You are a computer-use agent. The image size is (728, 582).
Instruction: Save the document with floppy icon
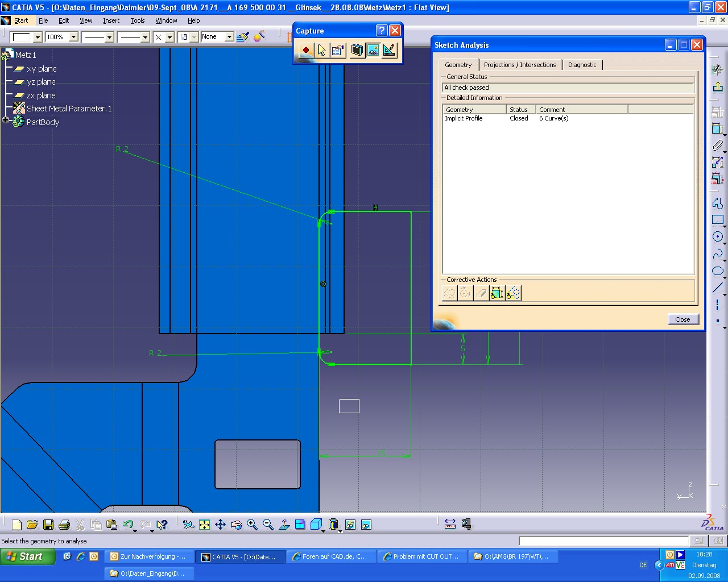click(x=48, y=525)
